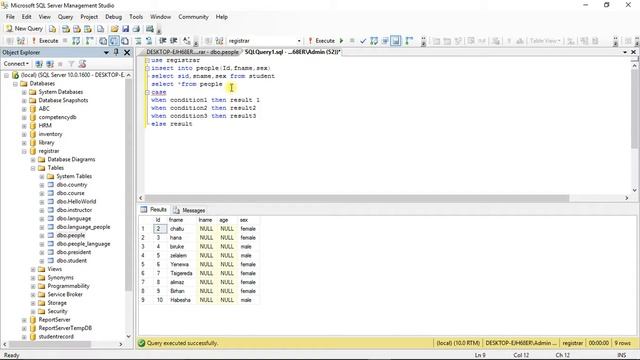This screenshot has width=640, height=360.
Task: Click the Disconnect server icon in Object Explorer
Action: coord(50,64)
